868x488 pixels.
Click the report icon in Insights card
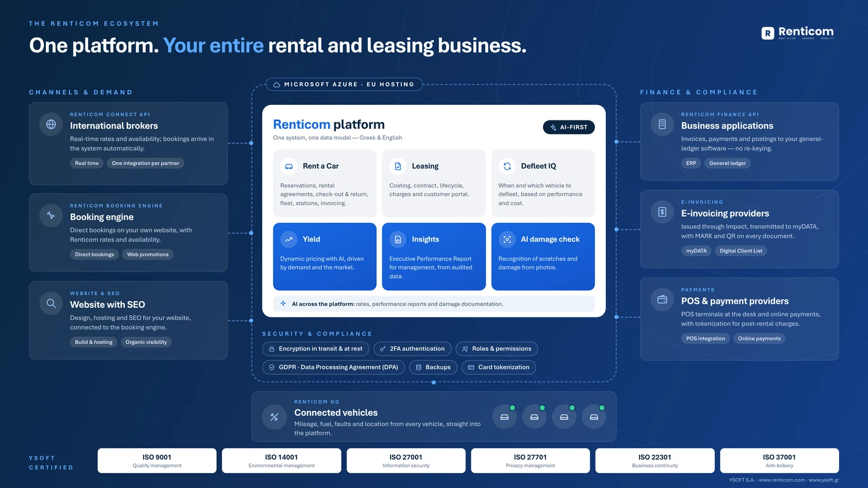398,239
